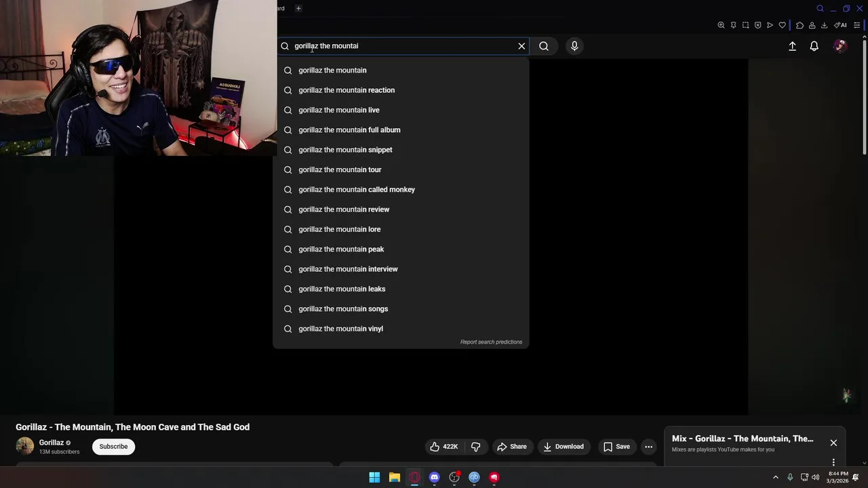Open the AI assistant button
Viewport: 868px width, 488px height.
tap(840, 25)
